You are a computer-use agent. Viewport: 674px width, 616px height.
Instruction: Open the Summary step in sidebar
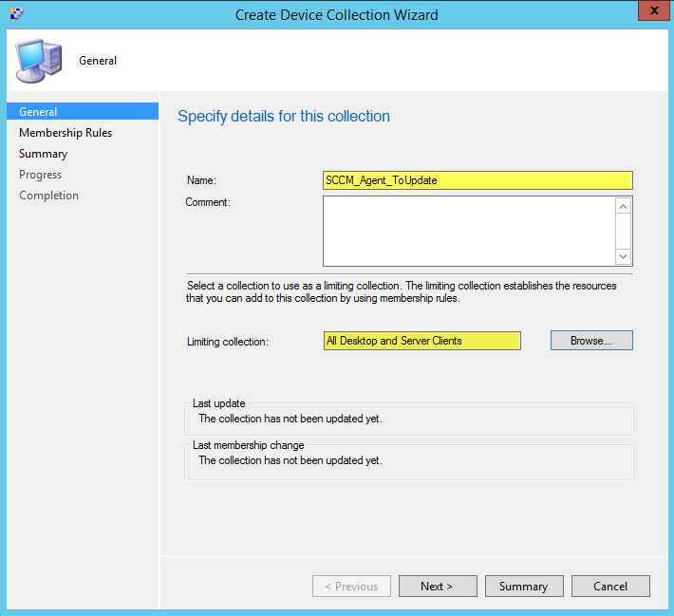pos(43,154)
